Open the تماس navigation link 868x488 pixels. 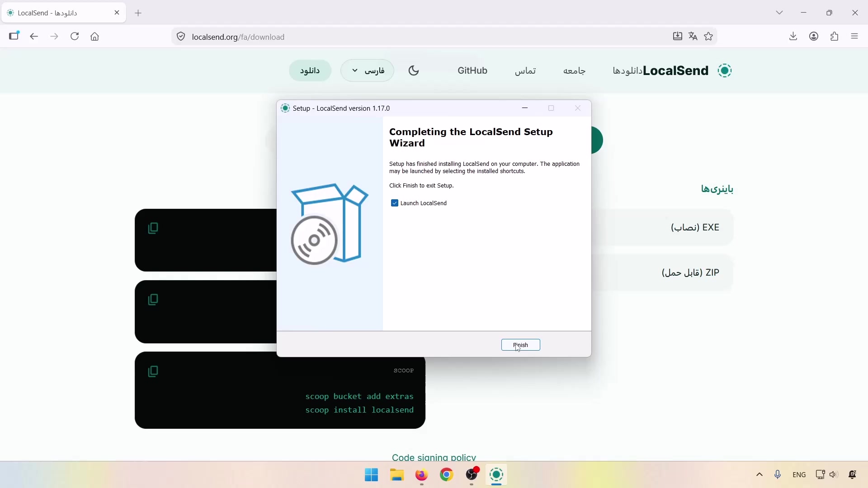tap(525, 70)
